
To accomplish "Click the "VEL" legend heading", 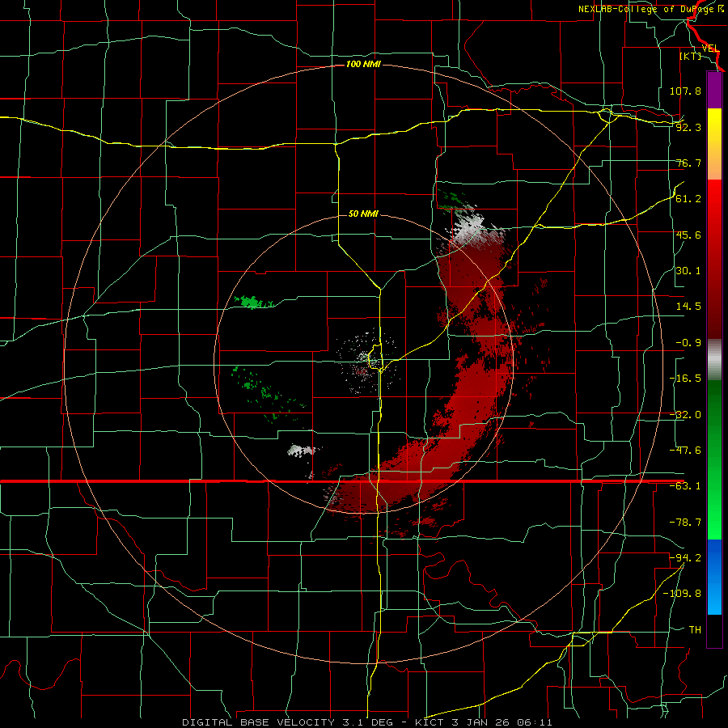I will [x=711, y=49].
